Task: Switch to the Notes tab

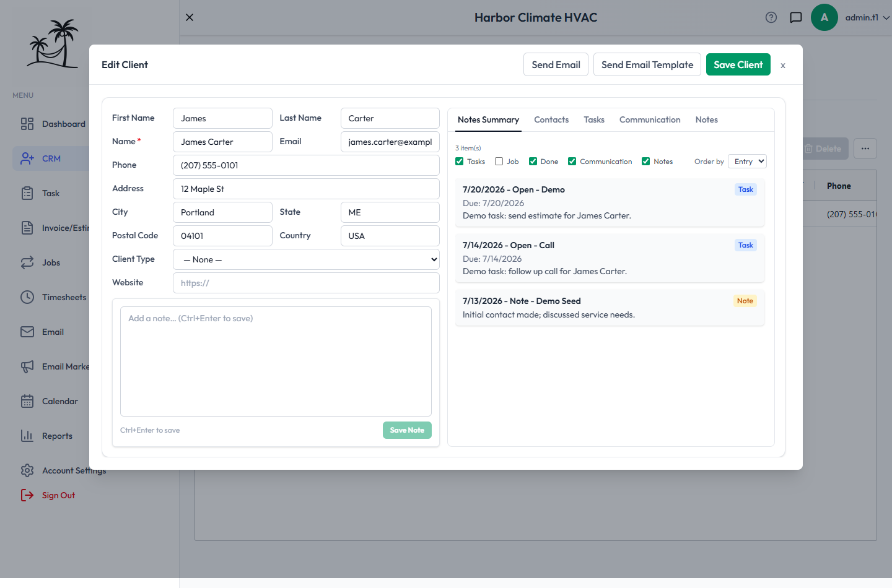Action: [707, 119]
